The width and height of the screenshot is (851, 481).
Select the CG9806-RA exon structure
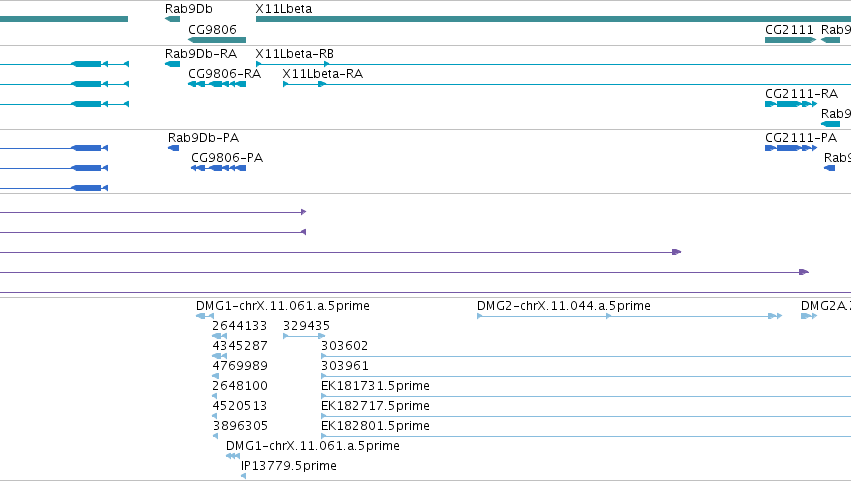[217, 84]
